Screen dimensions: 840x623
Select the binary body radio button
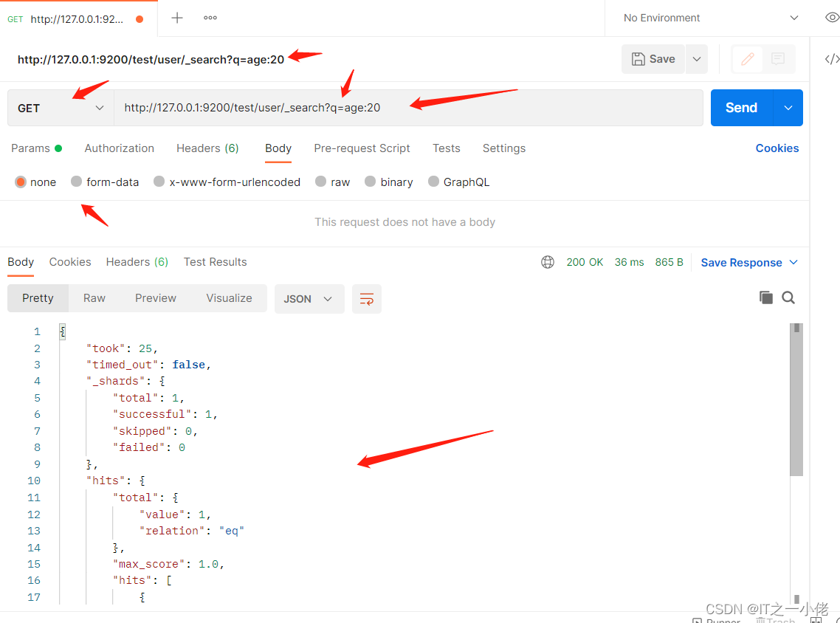[x=370, y=182]
